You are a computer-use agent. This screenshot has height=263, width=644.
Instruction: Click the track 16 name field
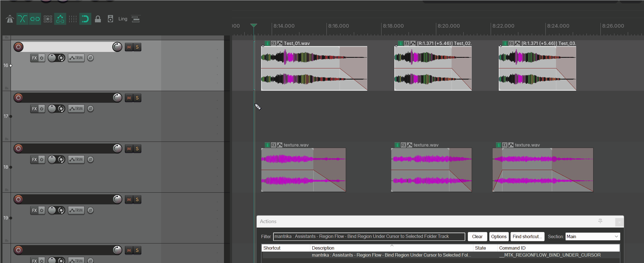[x=68, y=47]
